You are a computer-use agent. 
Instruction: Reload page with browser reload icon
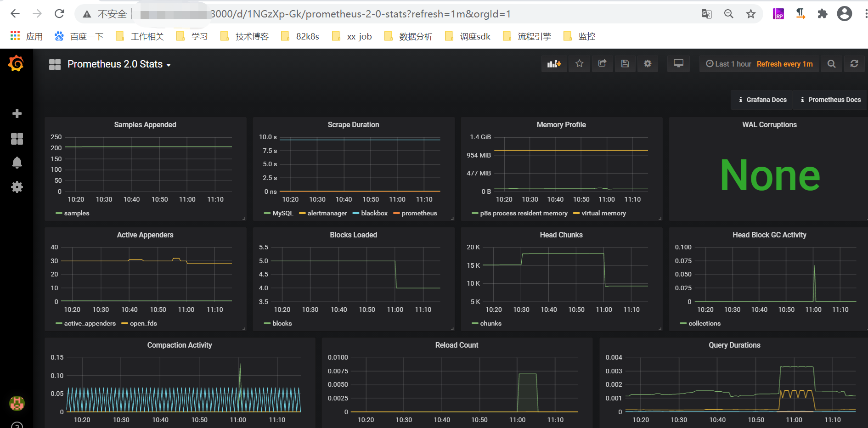click(59, 14)
